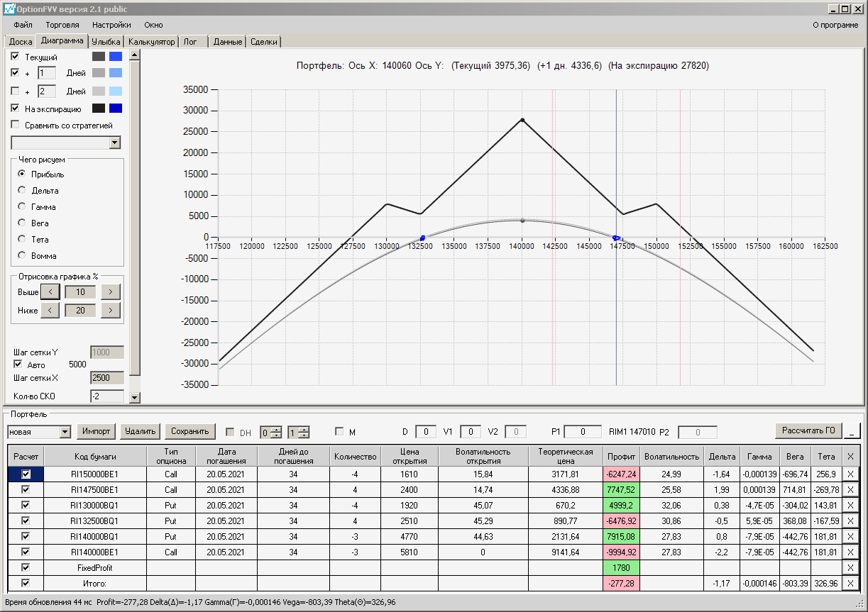Switch to the Калькулятор tab
Image resolution: width=868 pixels, height=612 pixels.
pos(151,42)
